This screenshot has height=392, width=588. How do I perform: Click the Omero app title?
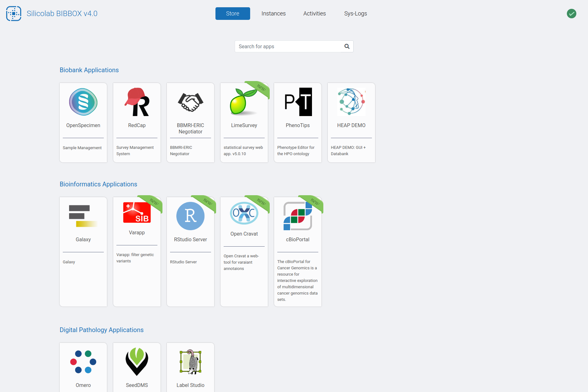83,385
